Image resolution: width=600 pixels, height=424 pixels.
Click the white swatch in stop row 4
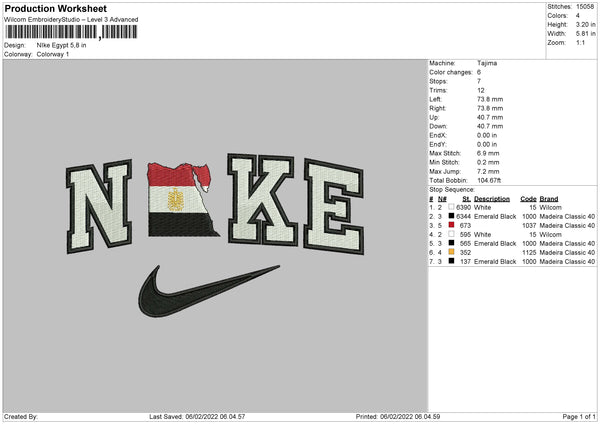(451, 234)
